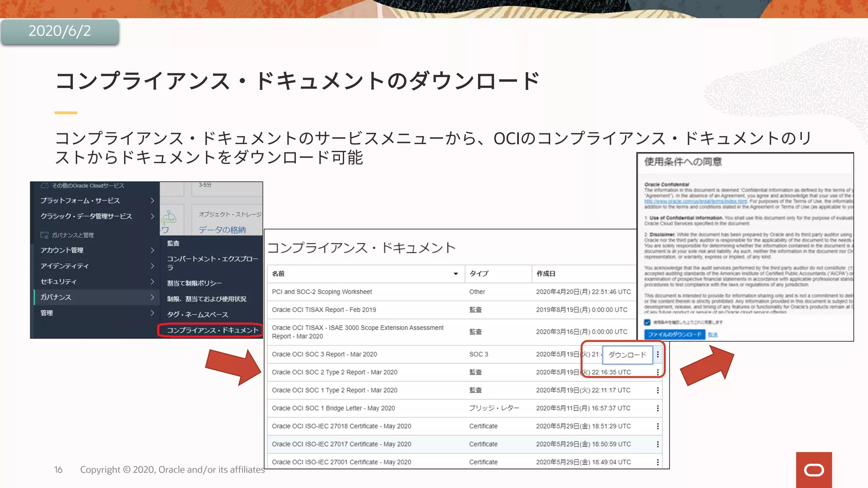
Task: Expand プラットフォーム・サービス submenu
Action: [x=152, y=200]
